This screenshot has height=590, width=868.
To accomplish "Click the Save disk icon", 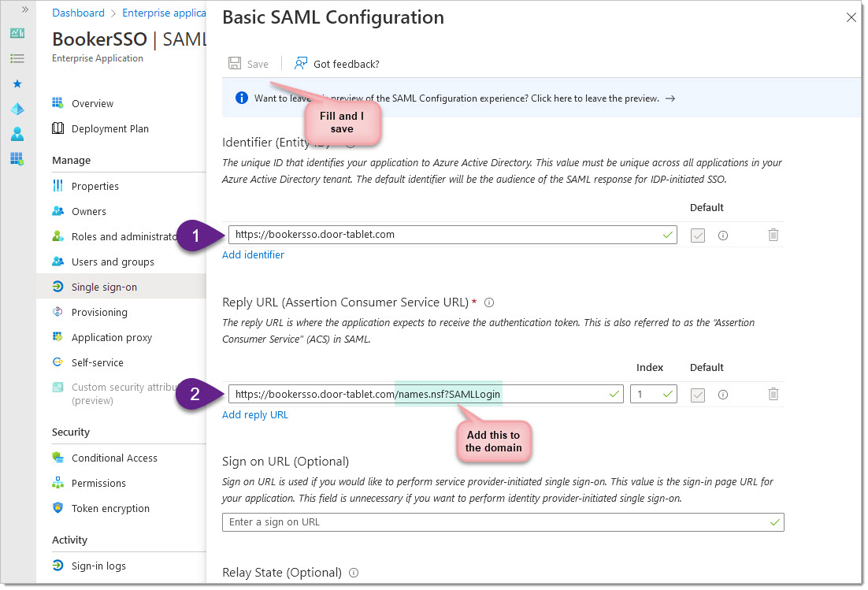I will 235,64.
